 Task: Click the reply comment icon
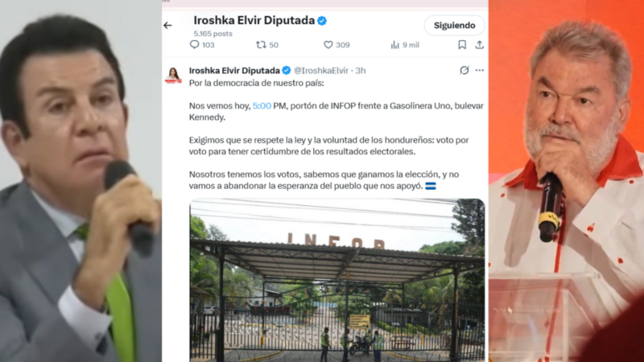click(x=194, y=45)
